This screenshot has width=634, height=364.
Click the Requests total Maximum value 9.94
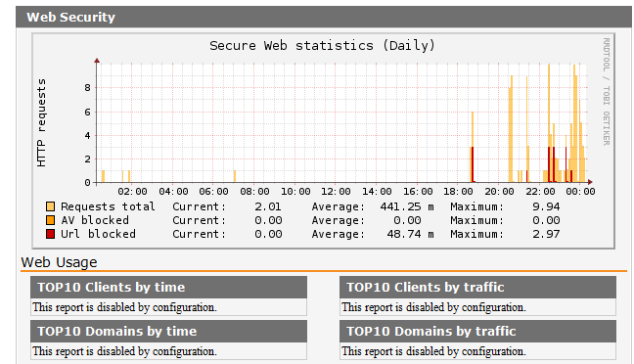tap(546, 206)
